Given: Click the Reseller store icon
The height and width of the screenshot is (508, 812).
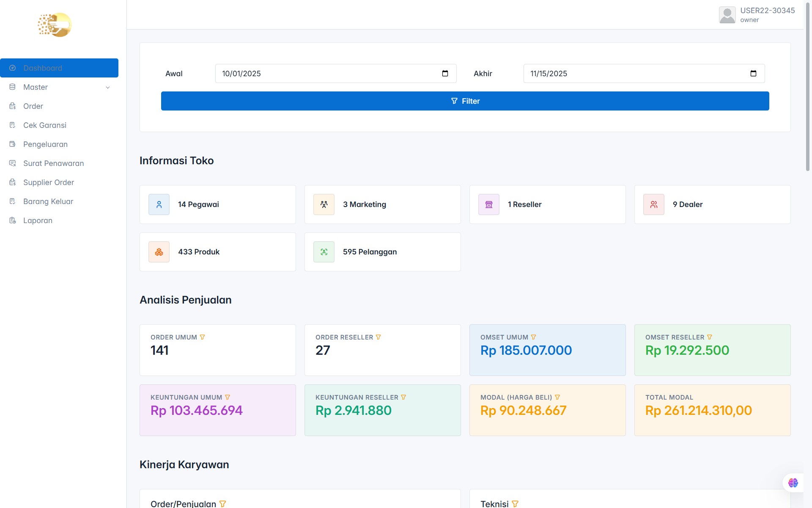Looking at the screenshot, I should [489, 204].
